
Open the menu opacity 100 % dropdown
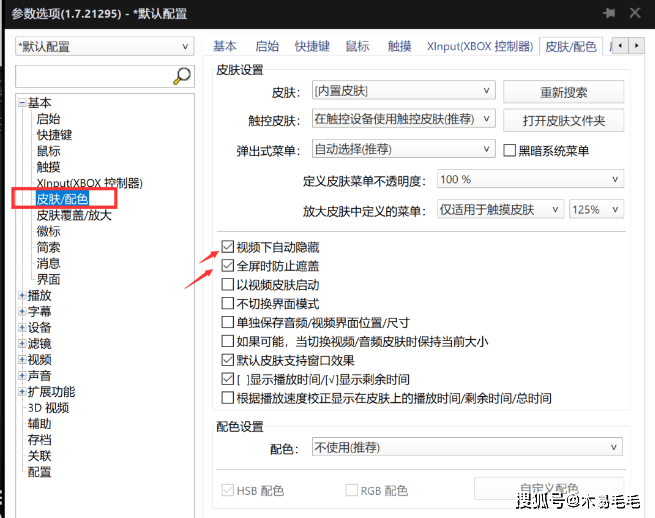click(x=531, y=179)
